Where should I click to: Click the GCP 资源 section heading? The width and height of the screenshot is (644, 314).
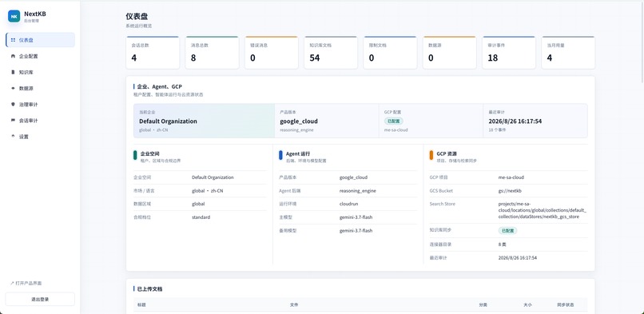[447, 153]
